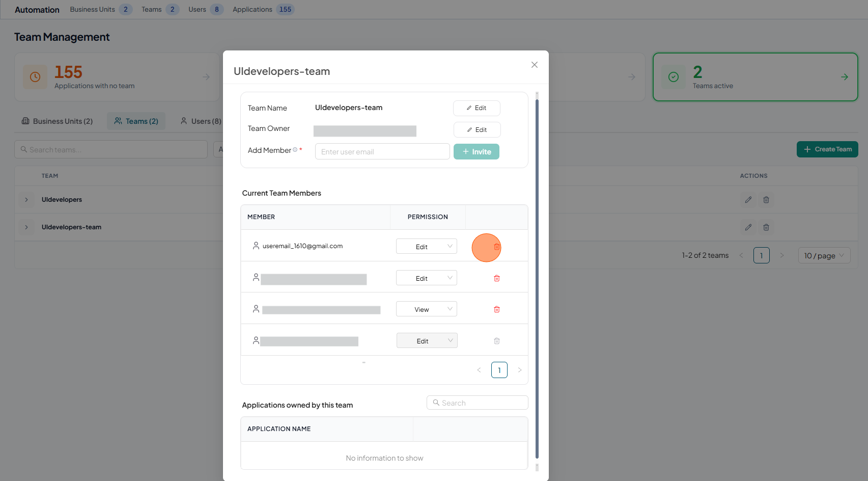Open Teams in top navigation
The image size is (868, 481).
click(160, 9)
